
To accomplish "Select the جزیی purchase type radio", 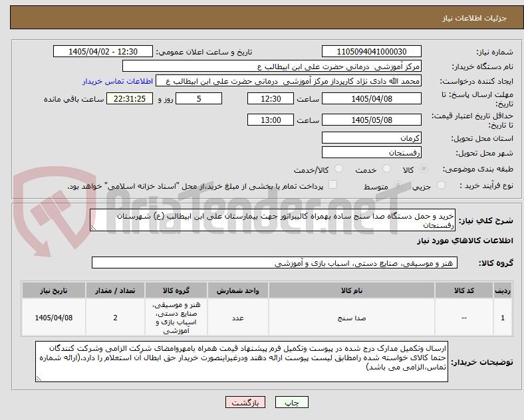I will click(x=441, y=185).
